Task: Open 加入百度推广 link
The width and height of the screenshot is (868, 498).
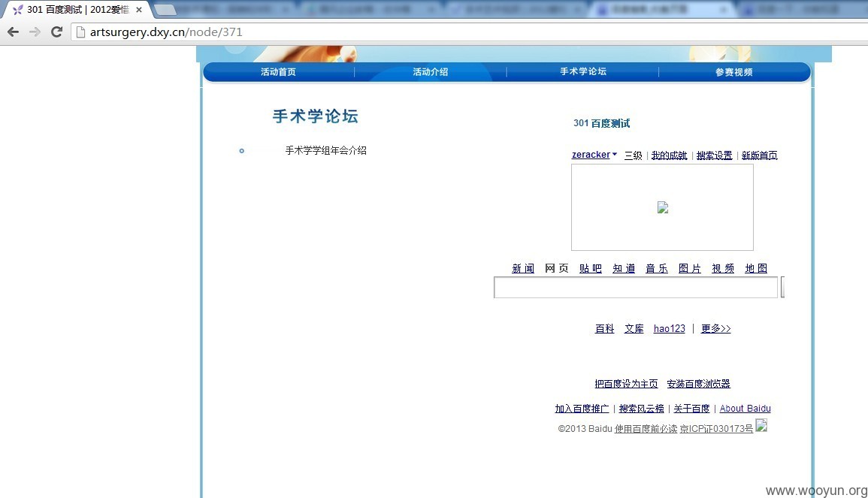Action: (582, 409)
